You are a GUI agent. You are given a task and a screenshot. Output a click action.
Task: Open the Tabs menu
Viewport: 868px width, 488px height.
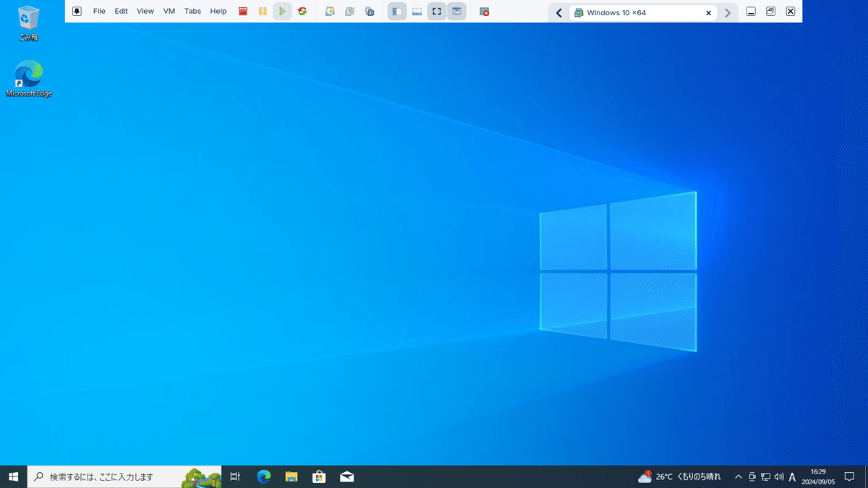click(x=192, y=12)
